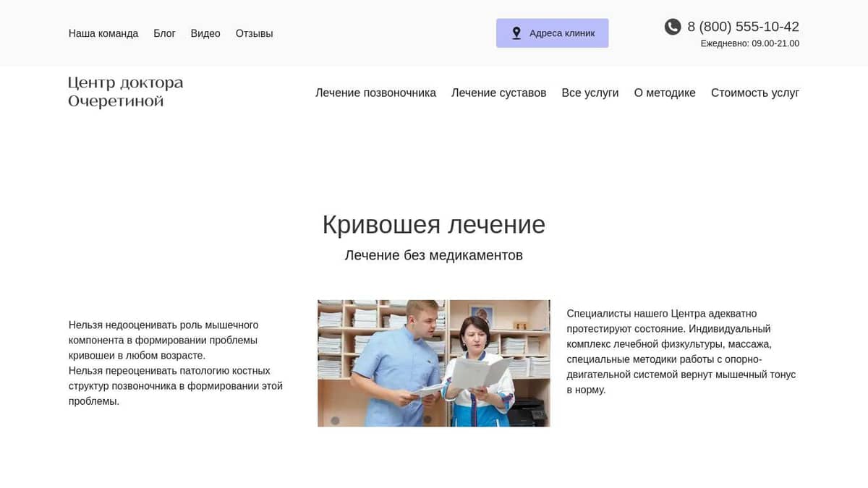Open the Блог section
The image size is (868, 488).
point(165,33)
